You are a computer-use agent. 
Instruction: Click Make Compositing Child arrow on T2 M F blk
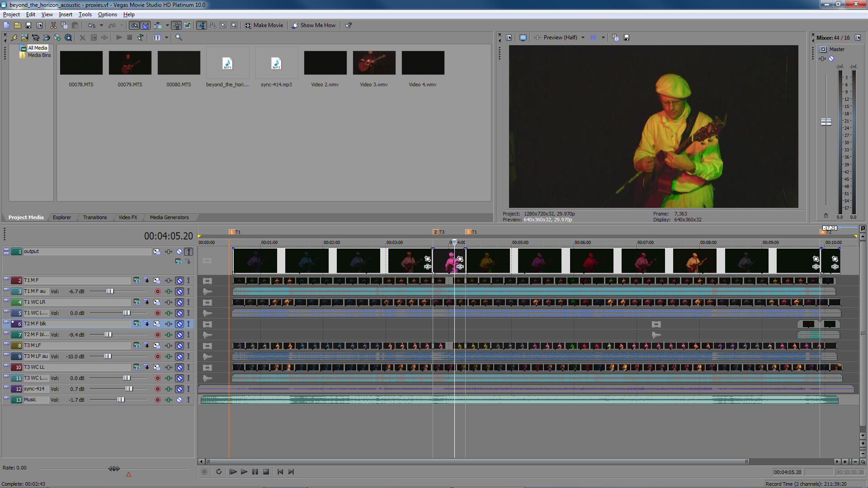click(x=146, y=324)
